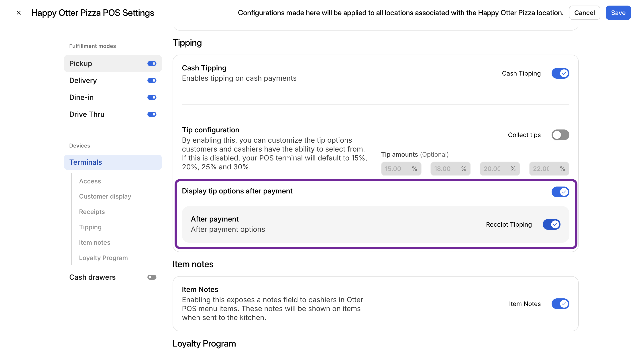The height and width of the screenshot is (353, 644).
Task: Jump to the Customer display subsection
Action: [x=105, y=196]
